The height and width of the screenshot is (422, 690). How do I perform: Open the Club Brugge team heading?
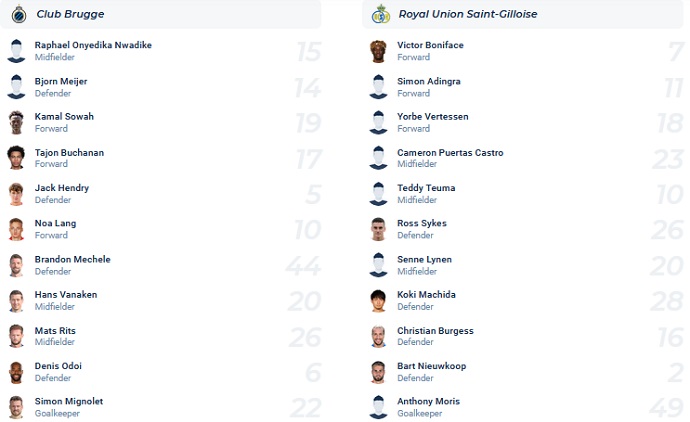coord(70,14)
